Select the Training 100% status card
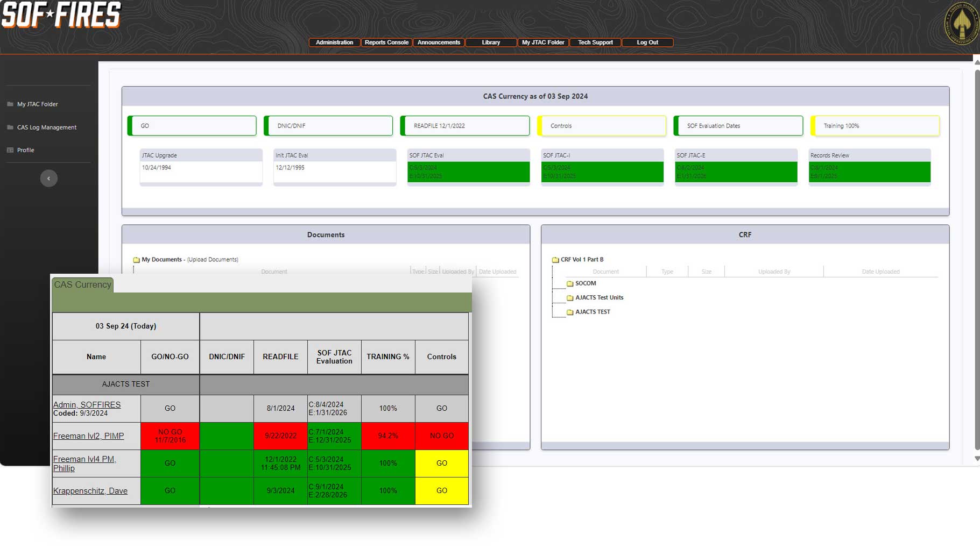Screen dimensions: 980x549 (x=875, y=126)
